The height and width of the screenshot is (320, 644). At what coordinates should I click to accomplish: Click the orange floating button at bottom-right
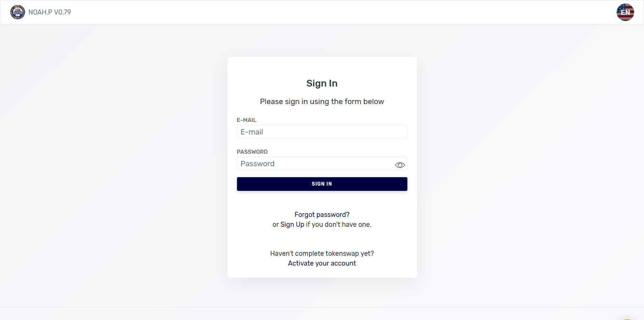pyautogui.click(x=626, y=319)
